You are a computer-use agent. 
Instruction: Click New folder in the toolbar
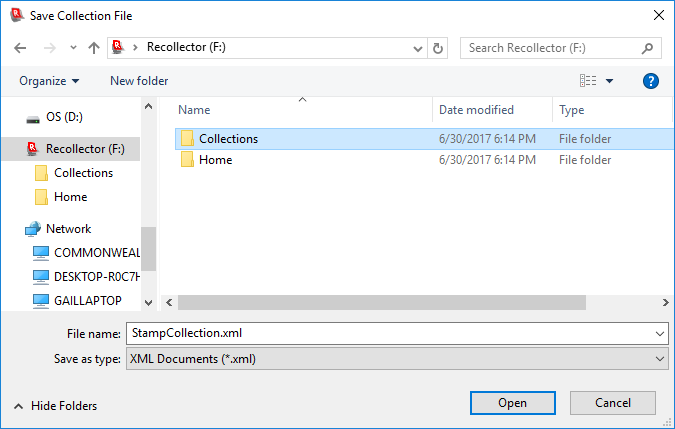(139, 81)
